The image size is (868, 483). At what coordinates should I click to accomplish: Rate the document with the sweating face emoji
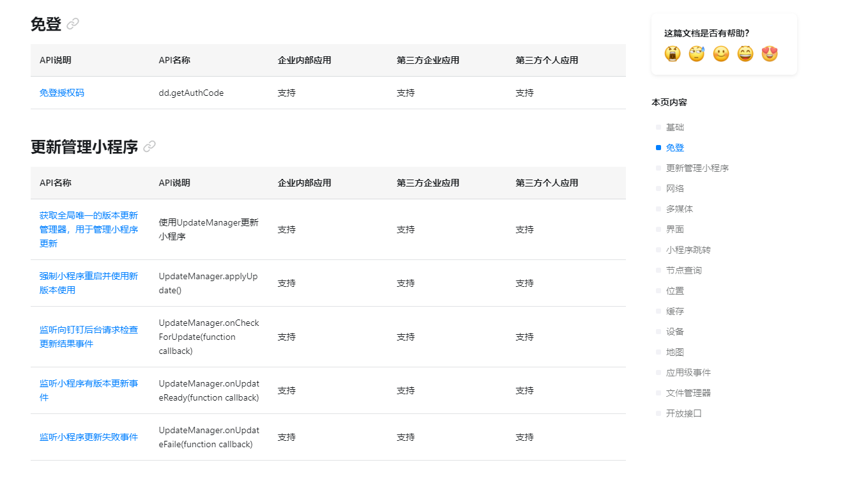pos(697,54)
